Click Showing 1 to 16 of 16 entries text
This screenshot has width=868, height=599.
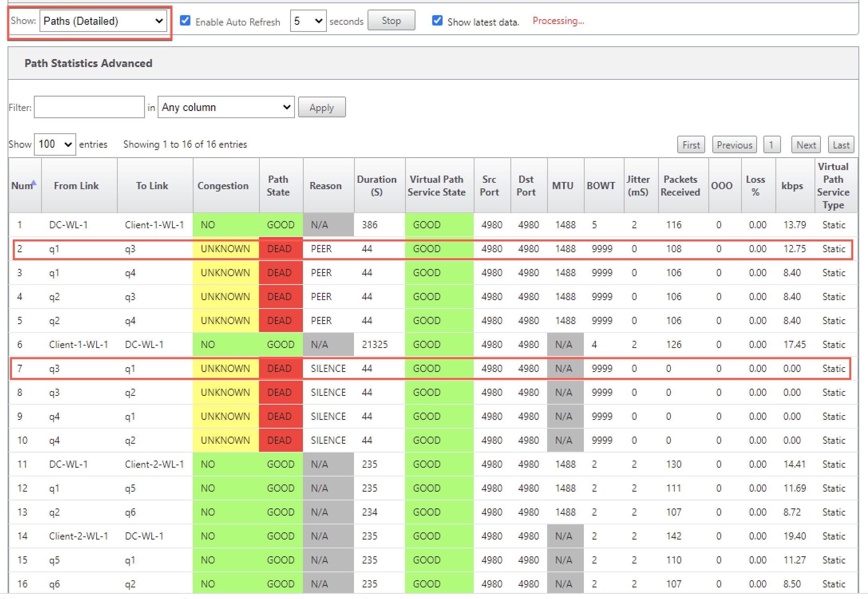185,144
